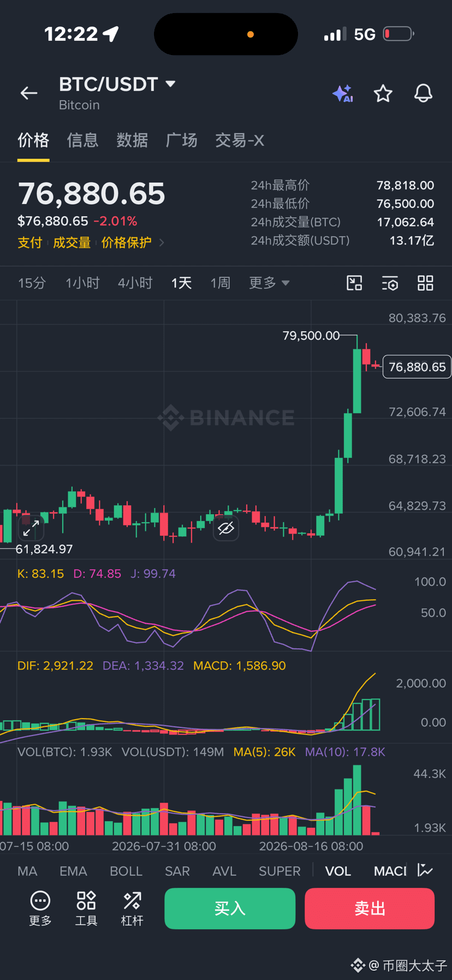Tap the 79,500.00 high price marker
The image size is (452, 980).
coord(311,336)
